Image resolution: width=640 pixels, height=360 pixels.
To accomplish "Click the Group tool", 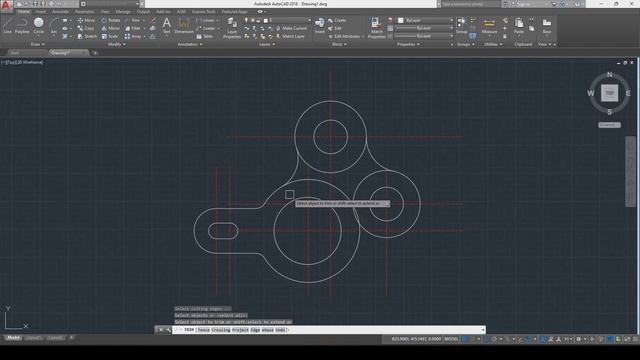I will (x=462, y=25).
